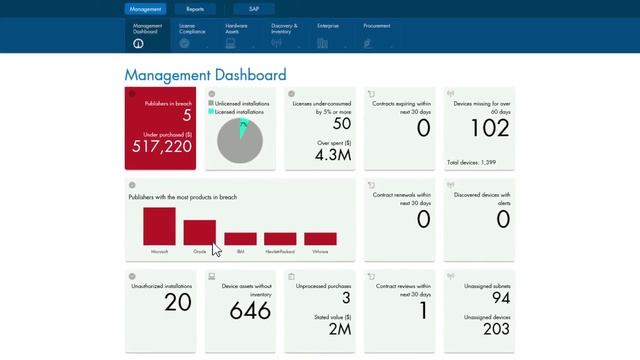
Task: Click the Microsoft bar in breach chart
Action: (x=160, y=226)
